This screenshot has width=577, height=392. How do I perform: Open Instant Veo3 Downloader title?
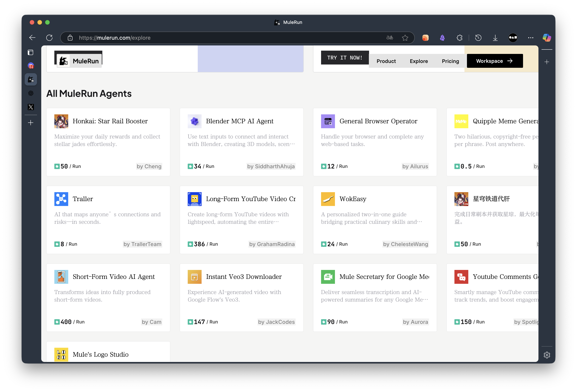[244, 277]
